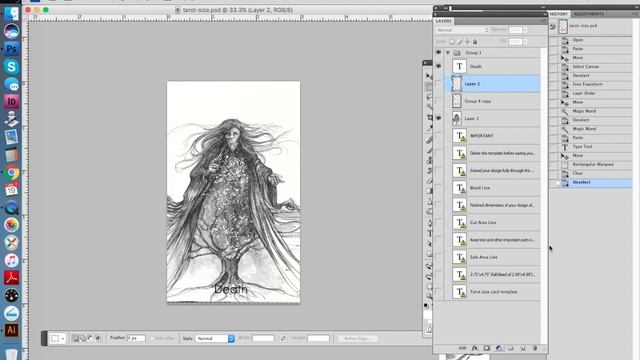Enable lock position icon
Screen dimensions: 640x360
[x=467, y=42]
